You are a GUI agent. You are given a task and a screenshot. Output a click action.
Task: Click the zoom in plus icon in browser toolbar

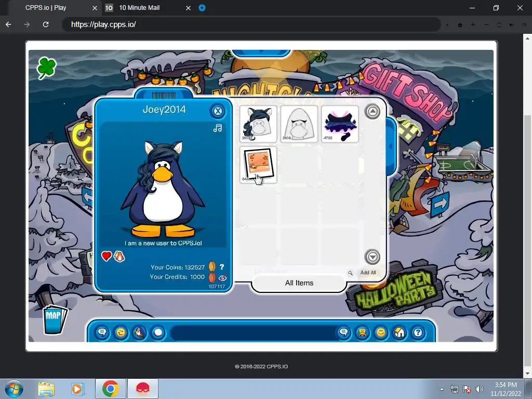[473, 24]
